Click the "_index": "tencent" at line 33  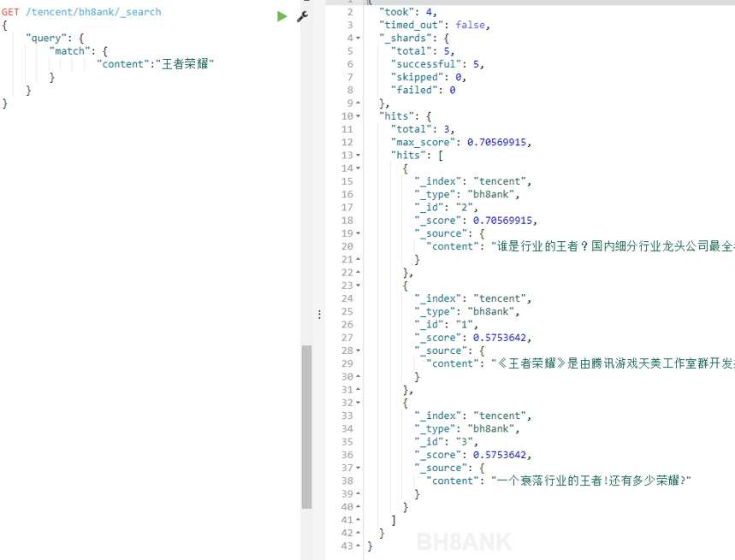click(x=472, y=416)
